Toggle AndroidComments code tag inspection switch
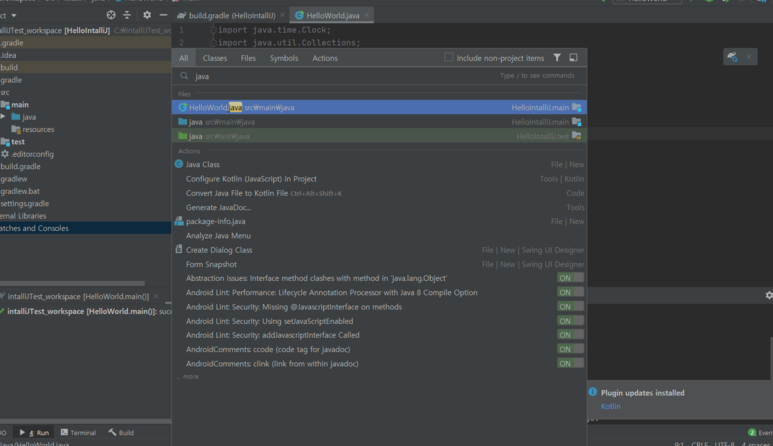Viewport: 773px width, 446px height. click(570, 349)
